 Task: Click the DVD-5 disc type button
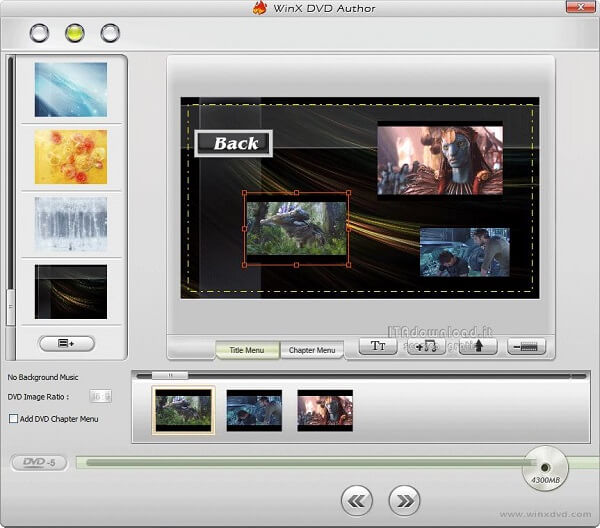click(39, 463)
